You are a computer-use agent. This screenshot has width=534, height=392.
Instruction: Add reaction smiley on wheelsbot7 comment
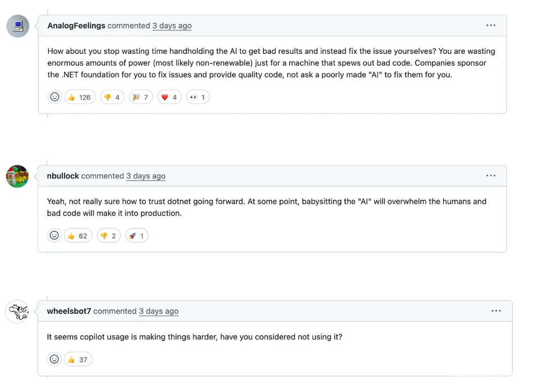pyautogui.click(x=54, y=359)
